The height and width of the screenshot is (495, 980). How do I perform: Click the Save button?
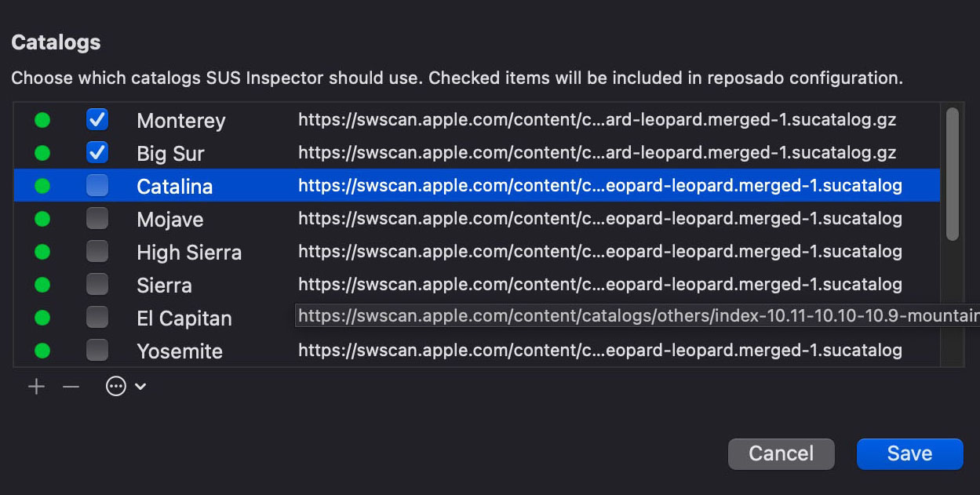[x=910, y=453]
